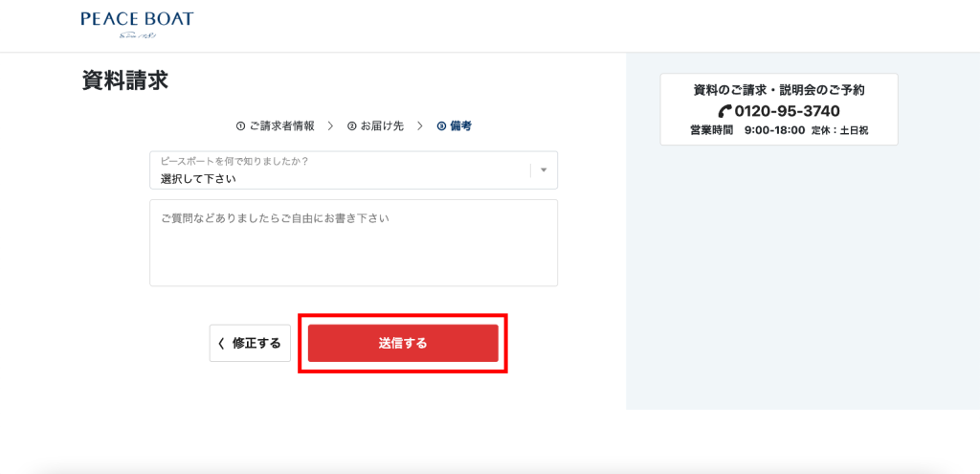Click the chevron between お届け先 and 備考
Viewport: 980px width, 474px height.
[420, 125]
